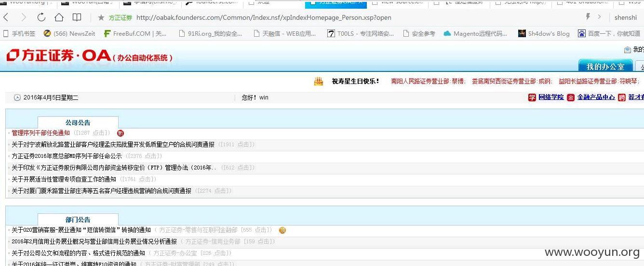The height and width of the screenshot is (266, 644).
Task: Click 益阳长益路证券营业部:符晓琴 birthday entry
Action: click(x=599, y=82)
